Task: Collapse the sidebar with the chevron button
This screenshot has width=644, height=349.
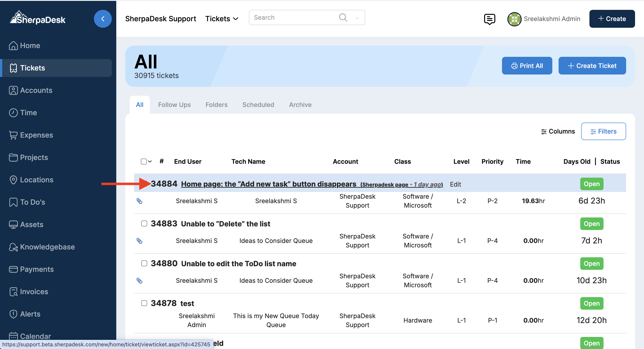Action: coord(102,19)
